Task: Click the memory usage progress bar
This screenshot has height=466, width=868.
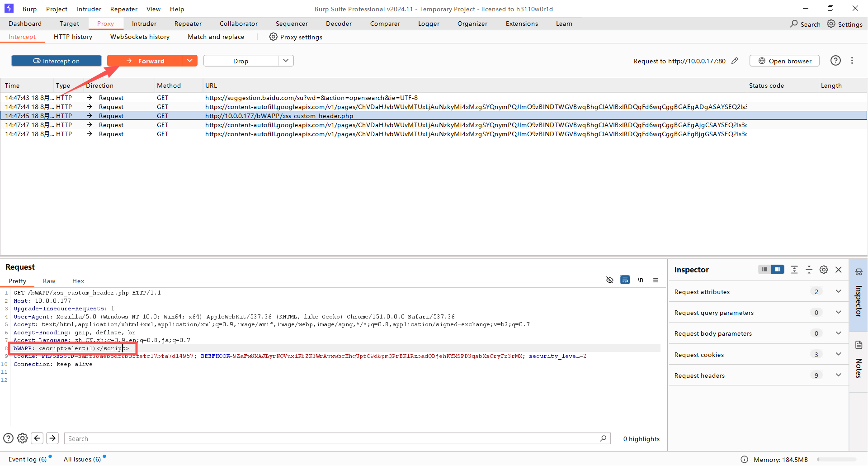Action: (x=836, y=459)
